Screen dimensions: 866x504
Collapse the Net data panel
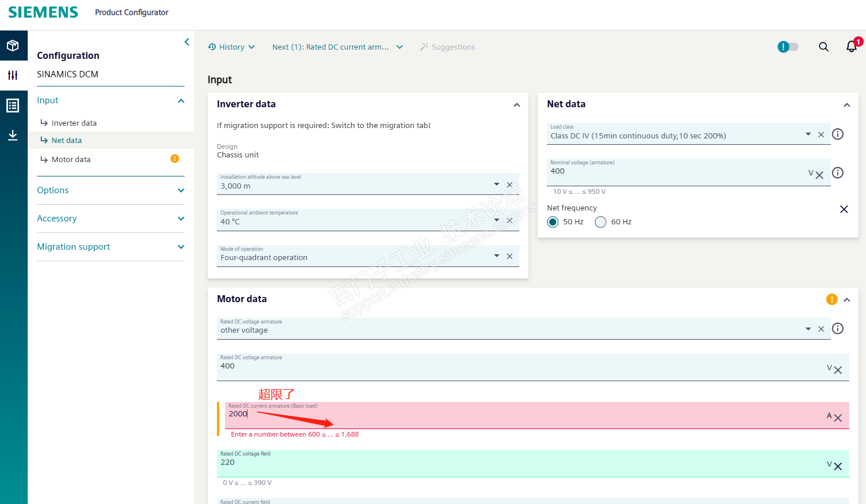(x=847, y=105)
